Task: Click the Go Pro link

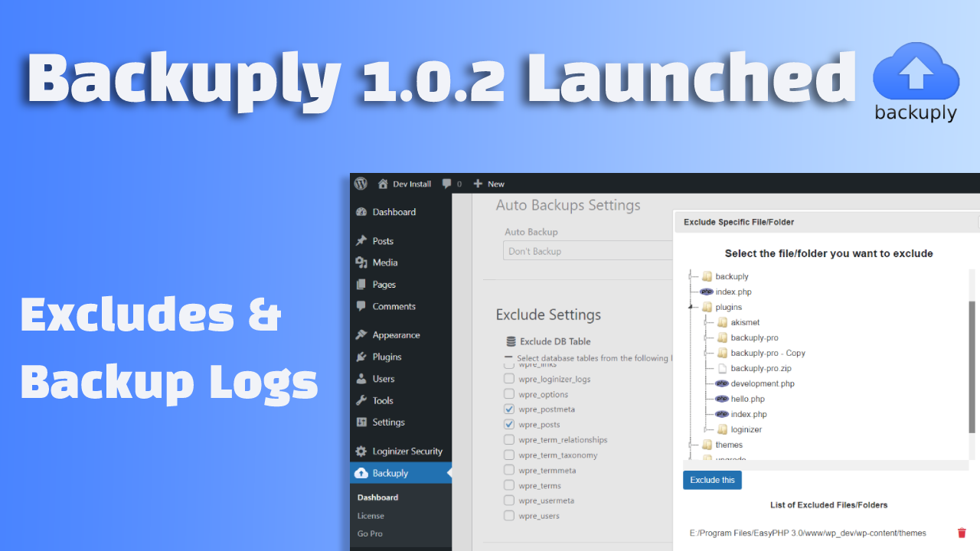Action: pyautogui.click(x=369, y=533)
